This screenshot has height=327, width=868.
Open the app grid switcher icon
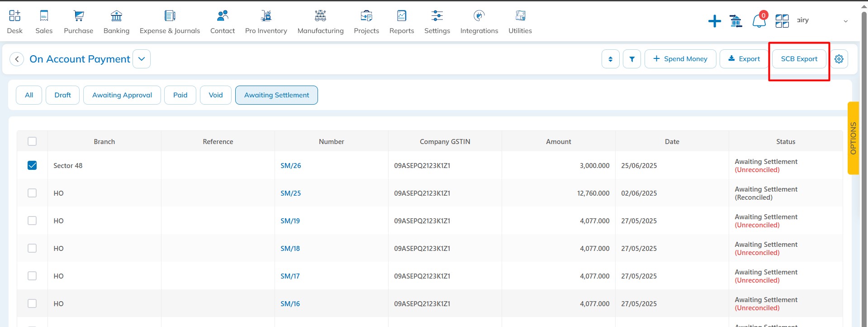point(782,21)
